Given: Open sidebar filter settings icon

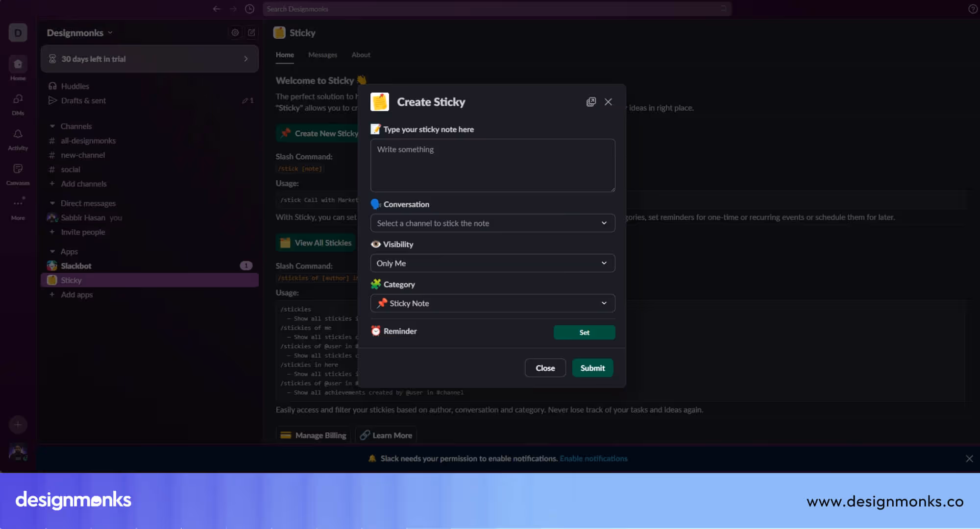Looking at the screenshot, I should [x=235, y=32].
